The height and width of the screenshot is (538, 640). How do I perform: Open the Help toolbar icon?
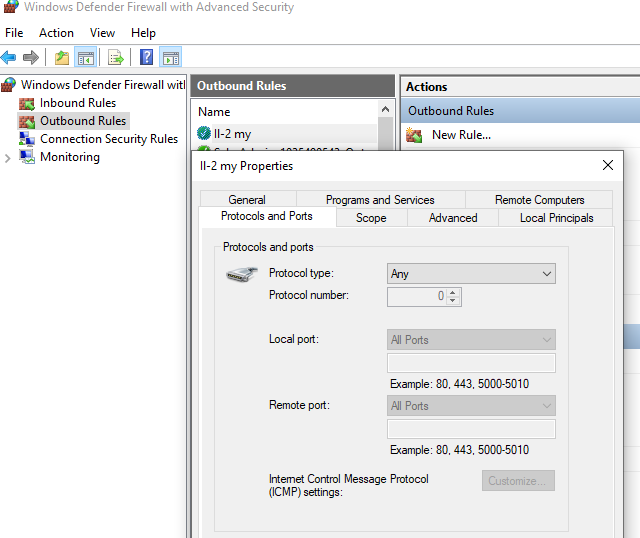click(147, 57)
